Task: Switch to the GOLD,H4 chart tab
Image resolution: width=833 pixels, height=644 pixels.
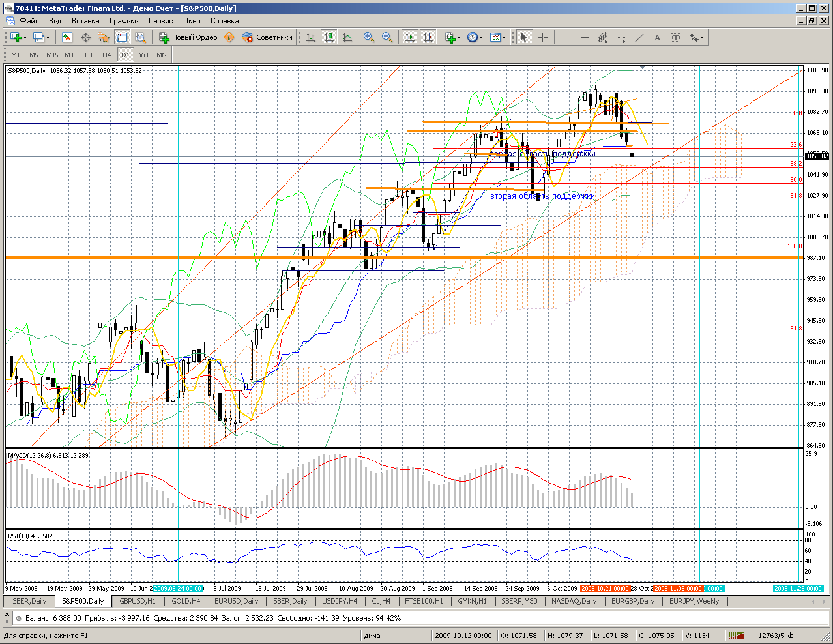Action: 186,601
